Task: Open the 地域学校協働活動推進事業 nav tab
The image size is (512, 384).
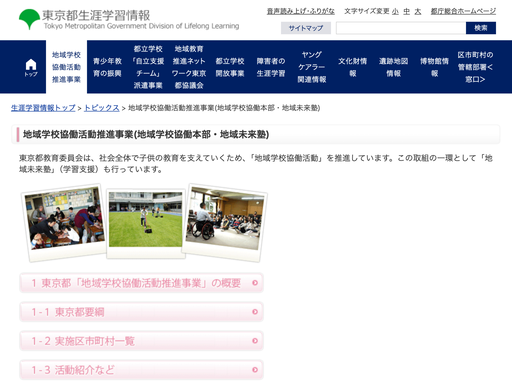Action: click(x=66, y=67)
